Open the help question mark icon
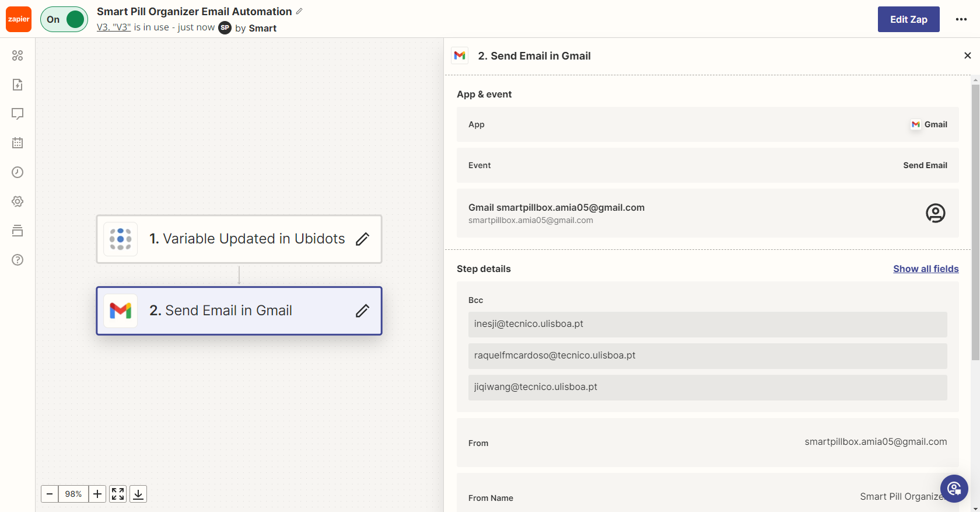 click(x=17, y=260)
